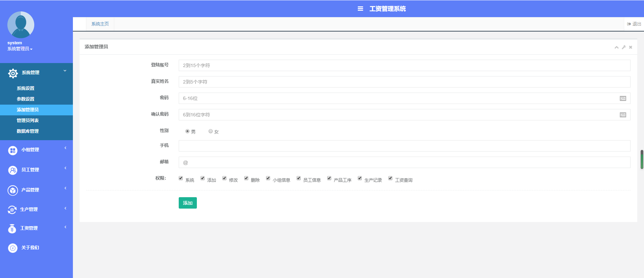Click the 小组管理 menu label
644x278 pixels.
pos(30,150)
